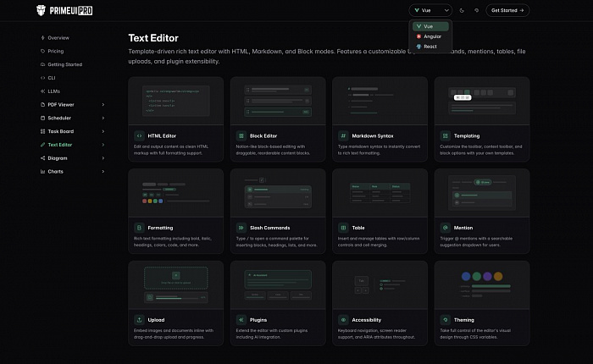Click the theme configurator icon beside moon
This screenshot has width=593, height=364.
[476, 11]
